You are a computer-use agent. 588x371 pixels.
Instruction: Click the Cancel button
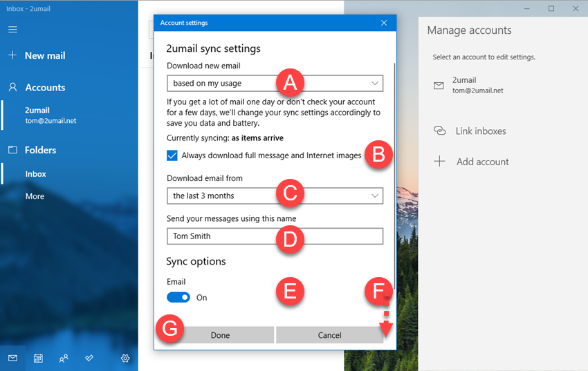click(329, 335)
